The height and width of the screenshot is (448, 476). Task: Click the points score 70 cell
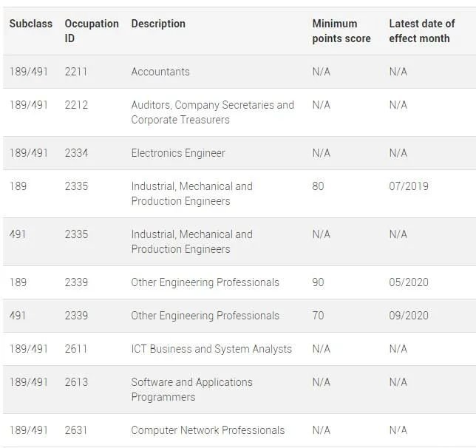pos(318,316)
